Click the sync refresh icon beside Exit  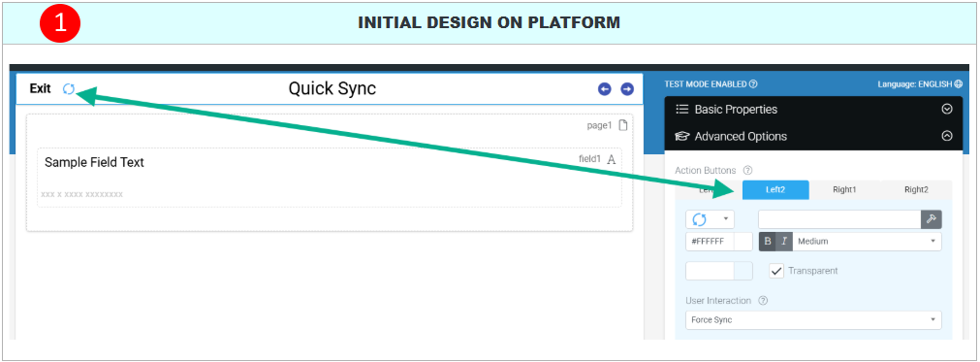68,88
